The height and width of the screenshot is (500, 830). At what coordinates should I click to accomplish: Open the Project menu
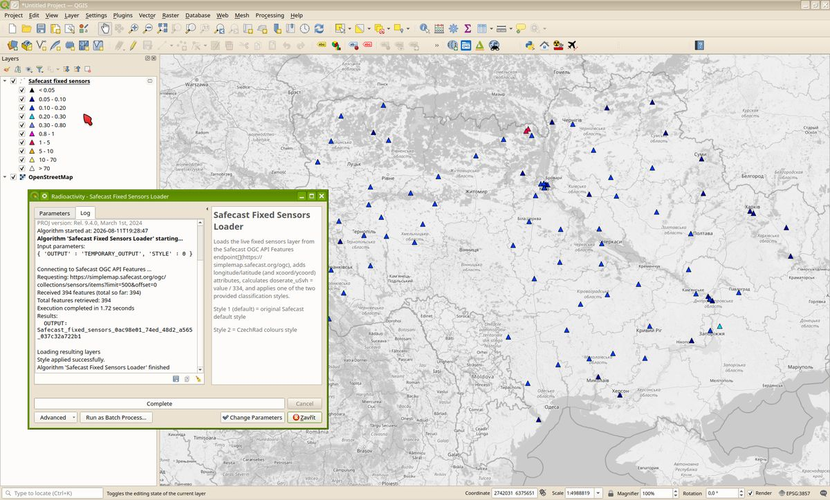click(x=13, y=15)
